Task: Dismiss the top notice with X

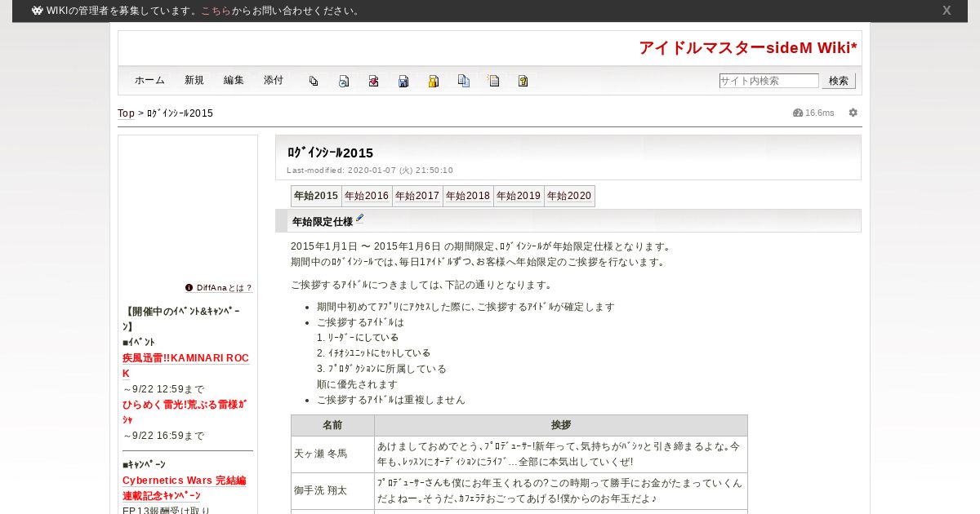Action: tap(947, 11)
